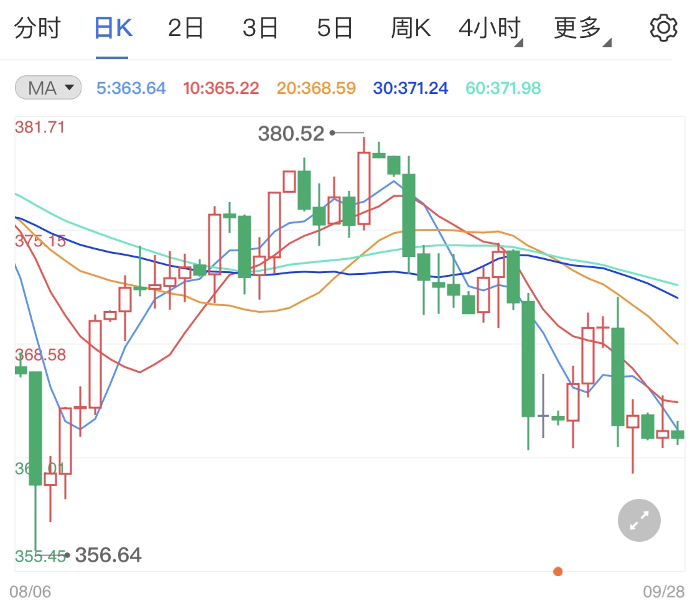Open the MA indicator dropdown
This screenshot has width=700, height=604.
(x=48, y=88)
